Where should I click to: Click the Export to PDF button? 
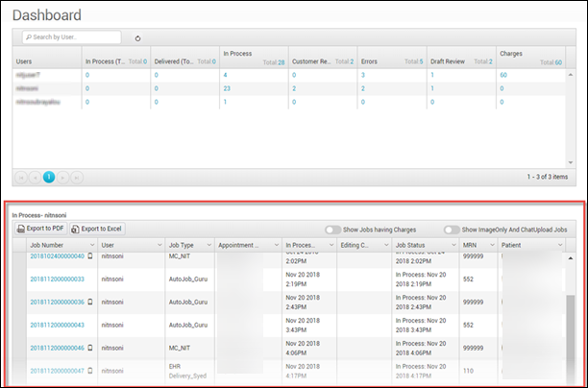click(42, 230)
